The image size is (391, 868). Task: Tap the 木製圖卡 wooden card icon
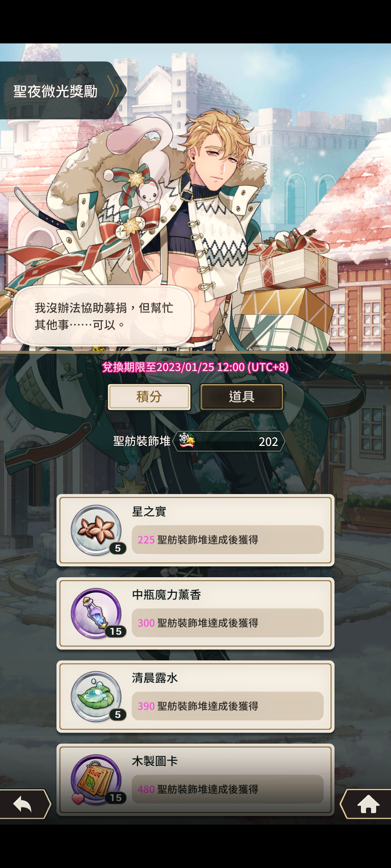[x=96, y=780]
